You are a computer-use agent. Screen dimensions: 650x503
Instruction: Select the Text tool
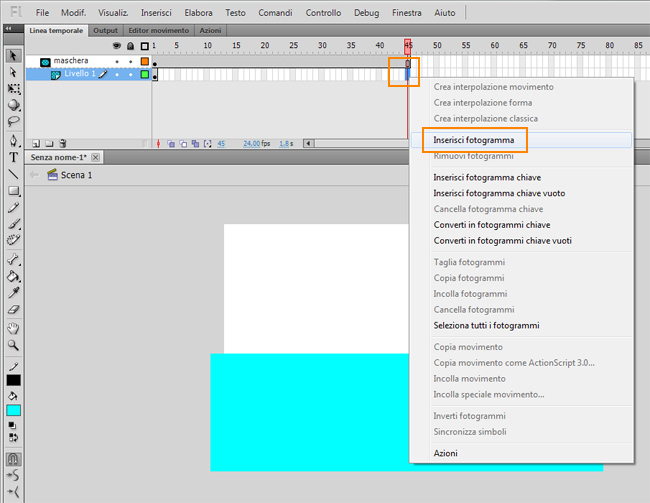(13, 158)
